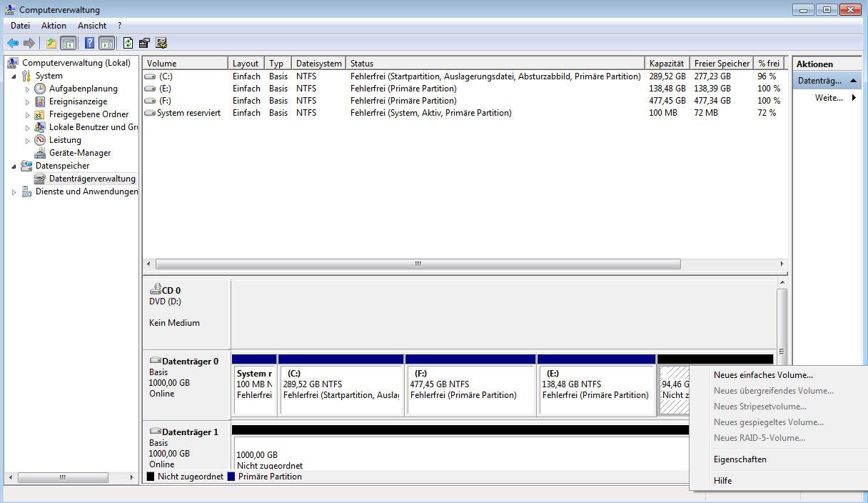
Task: Click the Aufgabenplanung clock icon
Action: (x=40, y=89)
